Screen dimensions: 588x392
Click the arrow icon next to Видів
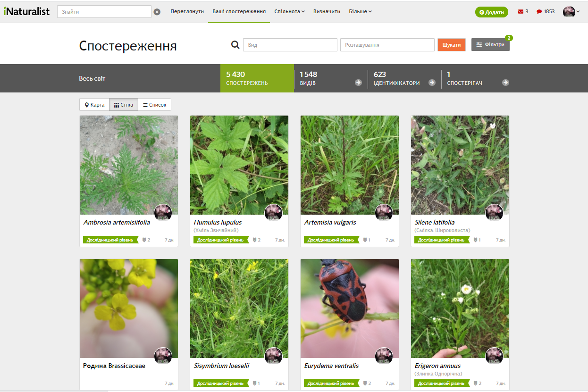point(358,83)
